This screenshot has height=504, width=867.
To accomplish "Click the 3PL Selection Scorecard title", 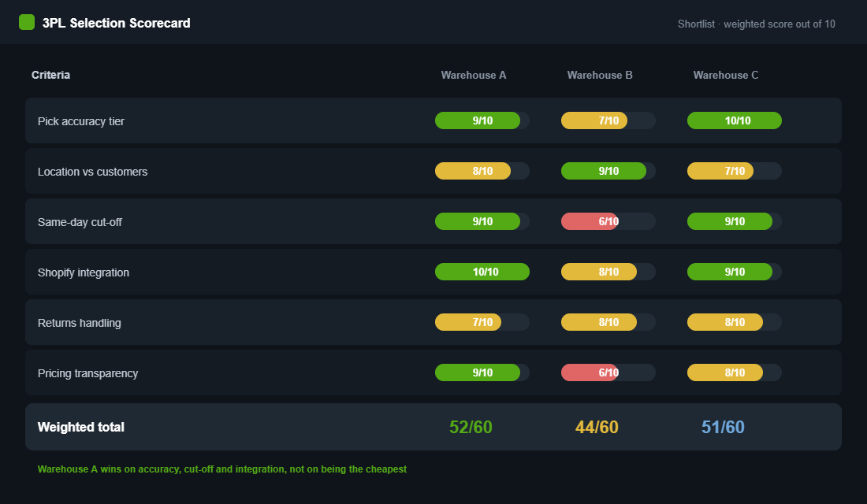I will tap(116, 23).
